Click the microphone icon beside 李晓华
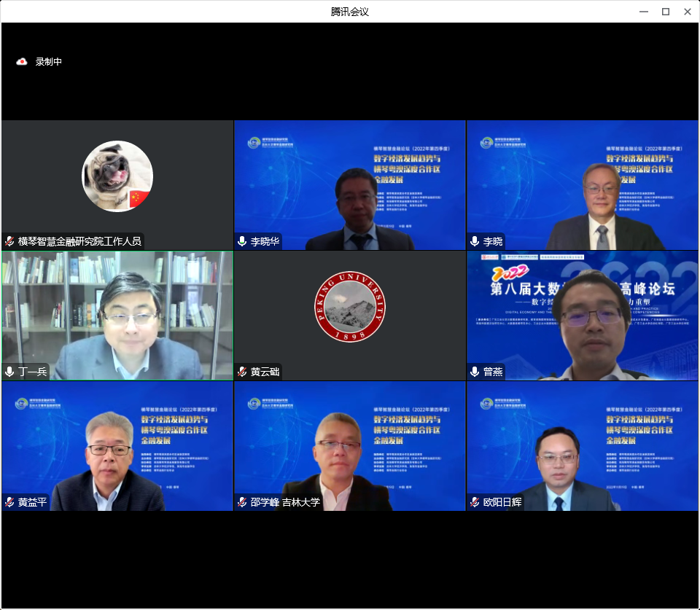This screenshot has height=610, width=700. pos(242,241)
